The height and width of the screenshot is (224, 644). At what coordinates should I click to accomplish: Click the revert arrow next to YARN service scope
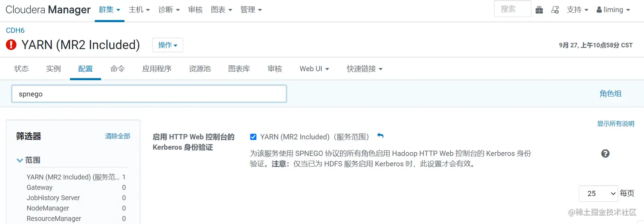click(x=380, y=136)
